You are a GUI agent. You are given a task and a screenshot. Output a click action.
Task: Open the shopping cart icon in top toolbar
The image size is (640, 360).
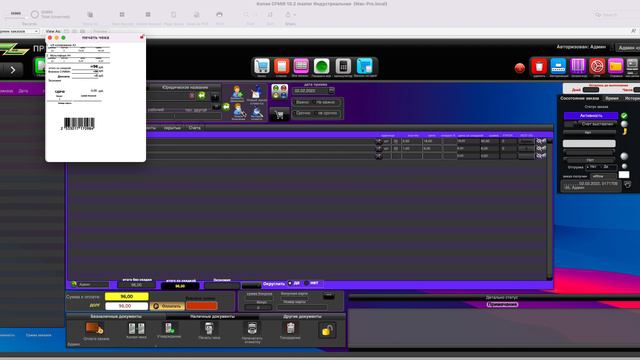coord(261,66)
